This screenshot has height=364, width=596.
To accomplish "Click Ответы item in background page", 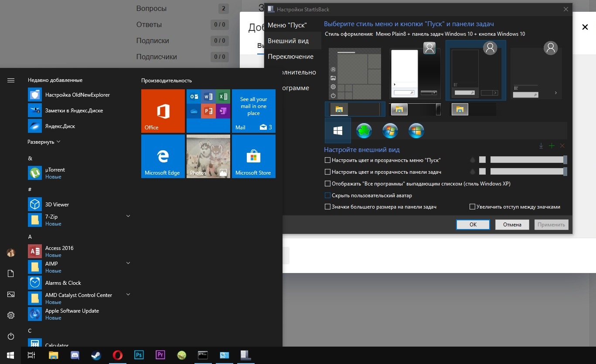I will point(149,24).
